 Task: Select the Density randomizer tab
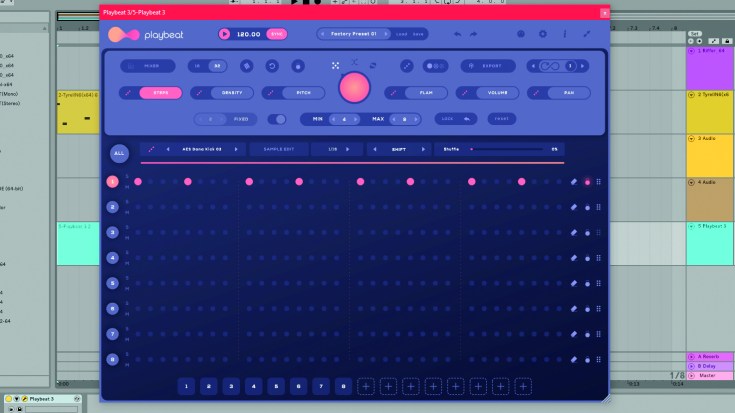point(232,93)
